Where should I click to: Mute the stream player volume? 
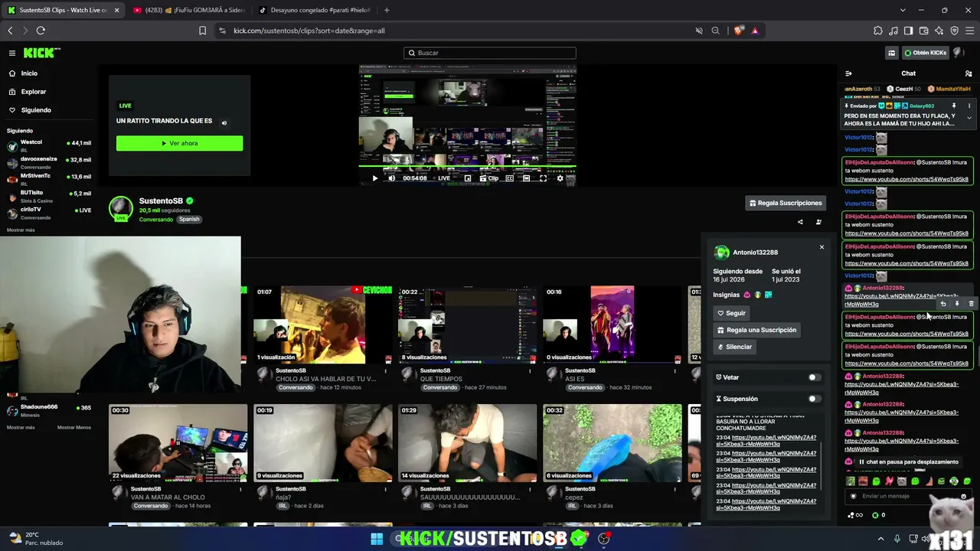(x=392, y=178)
